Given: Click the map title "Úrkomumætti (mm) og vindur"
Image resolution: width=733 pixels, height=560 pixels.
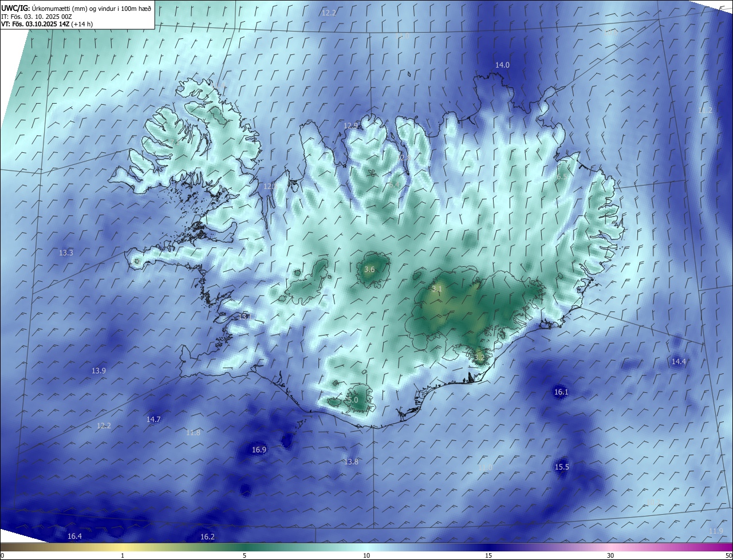Looking at the screenshot, I should point(75,8).
